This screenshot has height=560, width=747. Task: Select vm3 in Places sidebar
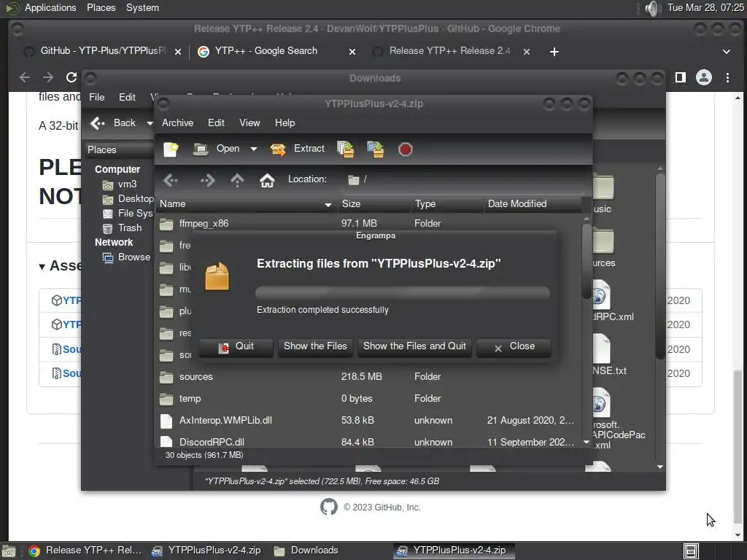click(x=120, y=184)
